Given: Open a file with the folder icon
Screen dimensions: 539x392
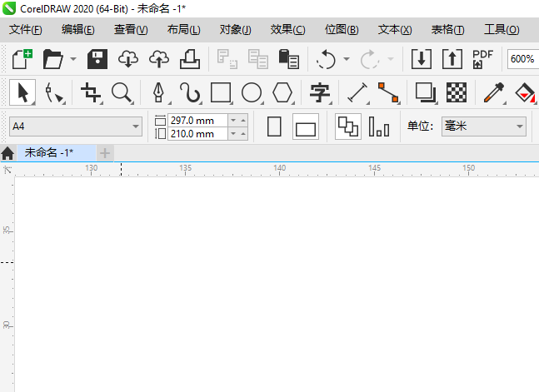Looking at the screenshot, I should coord(53,59).
